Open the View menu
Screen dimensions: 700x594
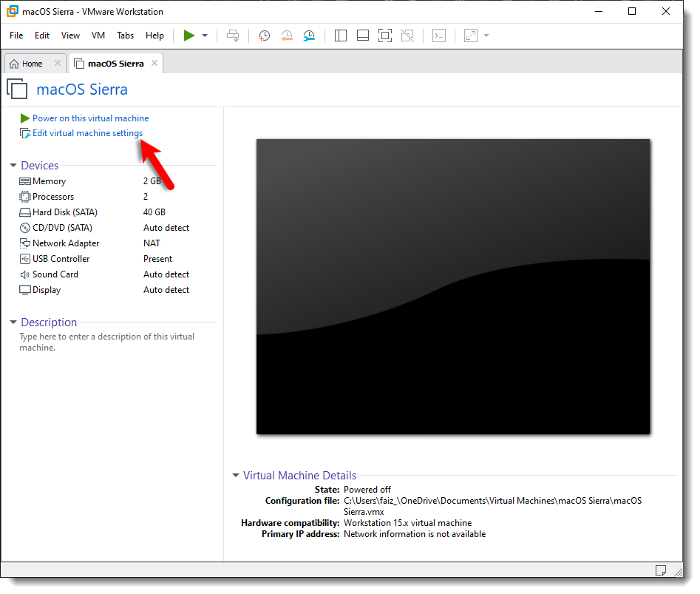tap(70, 36)
